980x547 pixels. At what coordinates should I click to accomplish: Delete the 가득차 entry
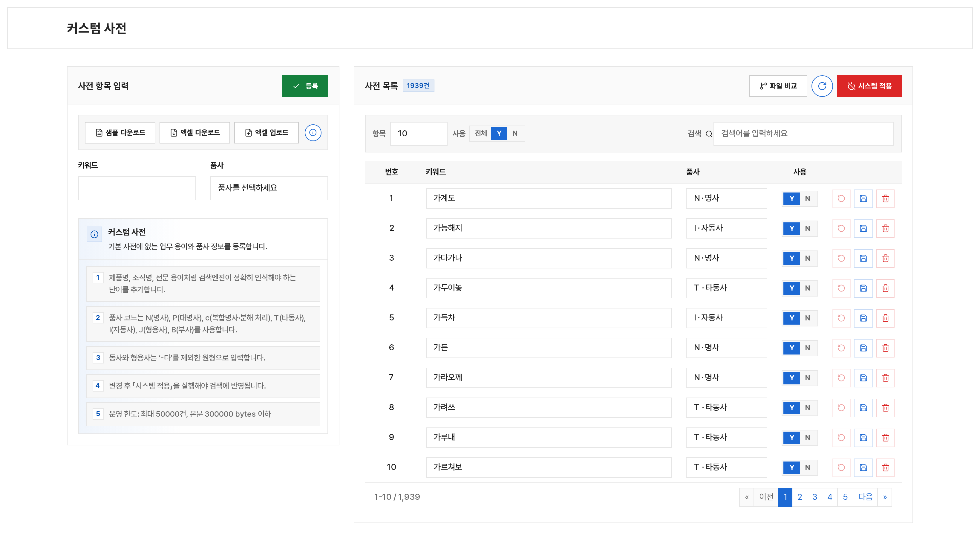pos(885,318)
